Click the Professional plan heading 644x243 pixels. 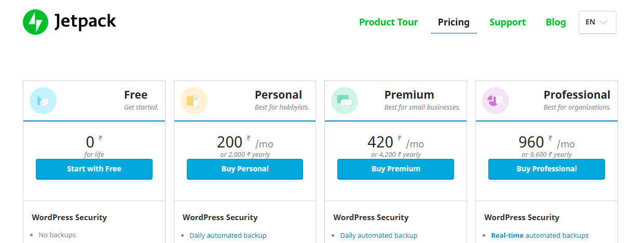577,95
